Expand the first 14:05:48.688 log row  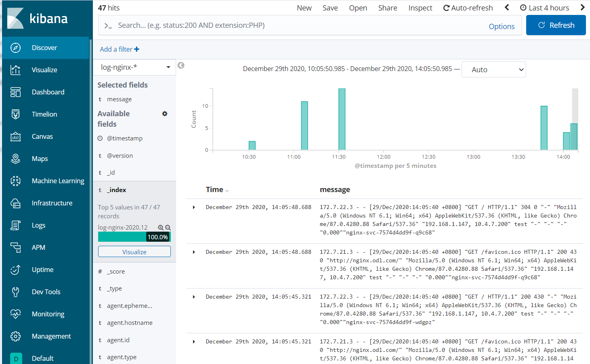(x=194, y=207)
